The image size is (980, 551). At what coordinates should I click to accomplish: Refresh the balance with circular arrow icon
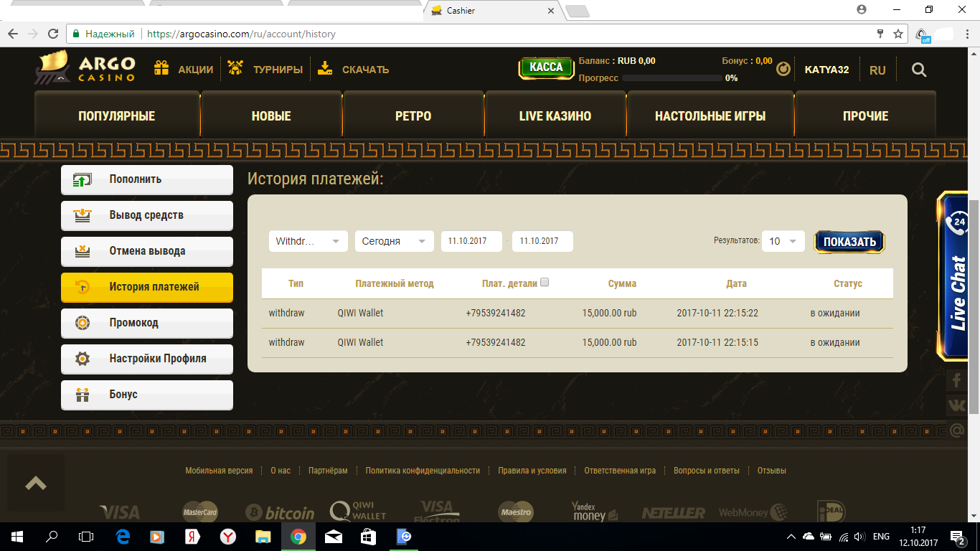[x=783, y=70]
